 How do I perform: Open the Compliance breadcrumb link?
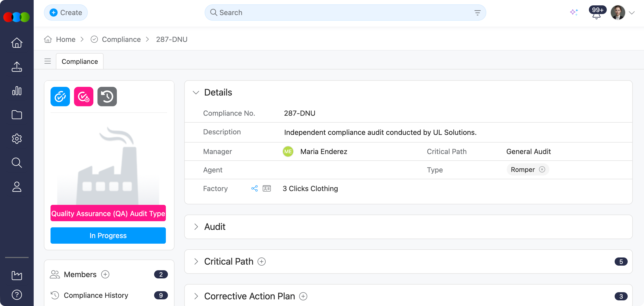click(121, 39)
